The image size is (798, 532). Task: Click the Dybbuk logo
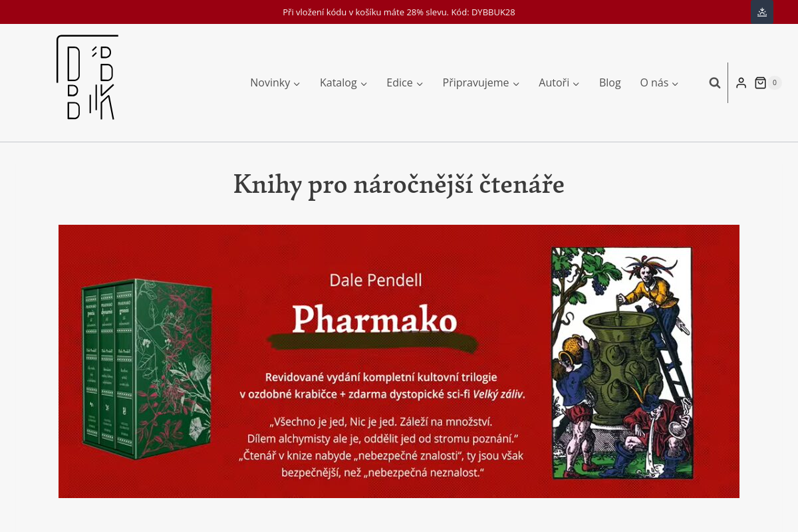tap(87, 77)
